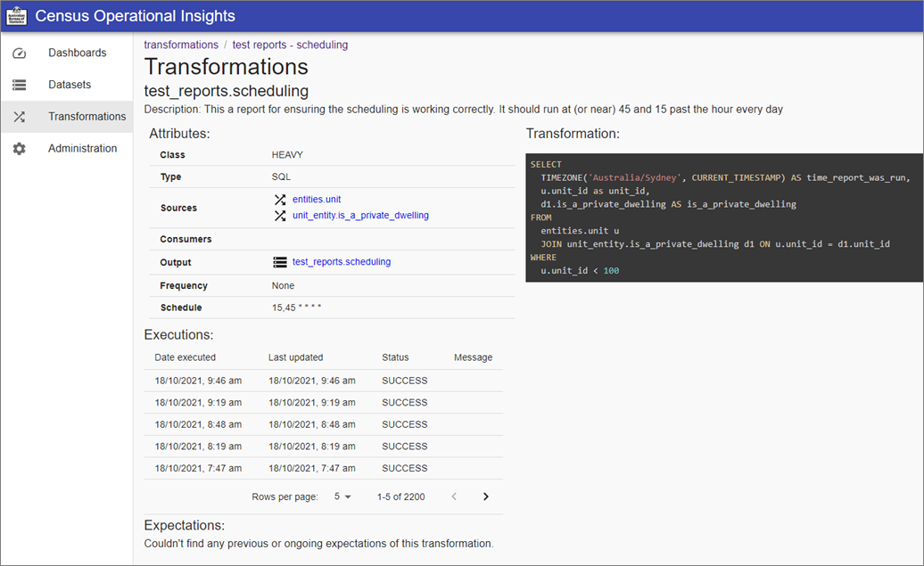Open the Datasets menu item

click(67, 85)
